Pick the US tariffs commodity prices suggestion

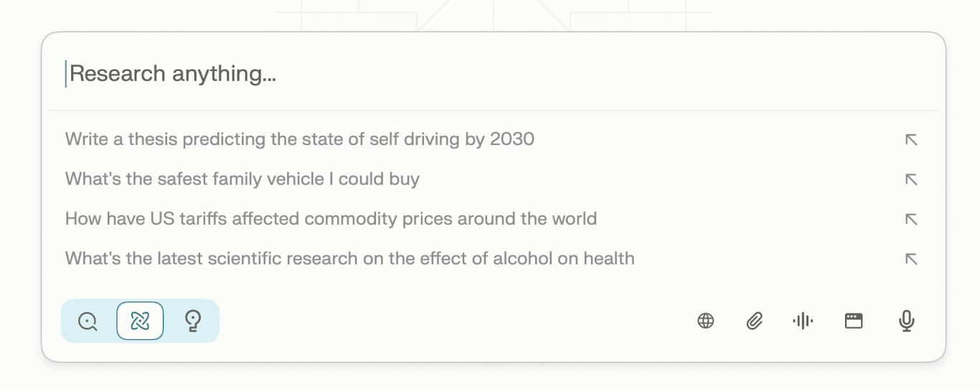pos(331,219)
